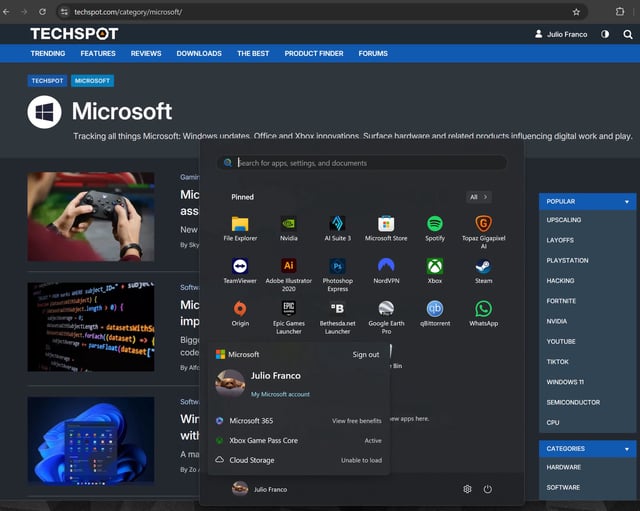Viewport: 640px width, 511px height.
Task: Launch TeamViewer pinned app
Action: [x=240, y=271]
